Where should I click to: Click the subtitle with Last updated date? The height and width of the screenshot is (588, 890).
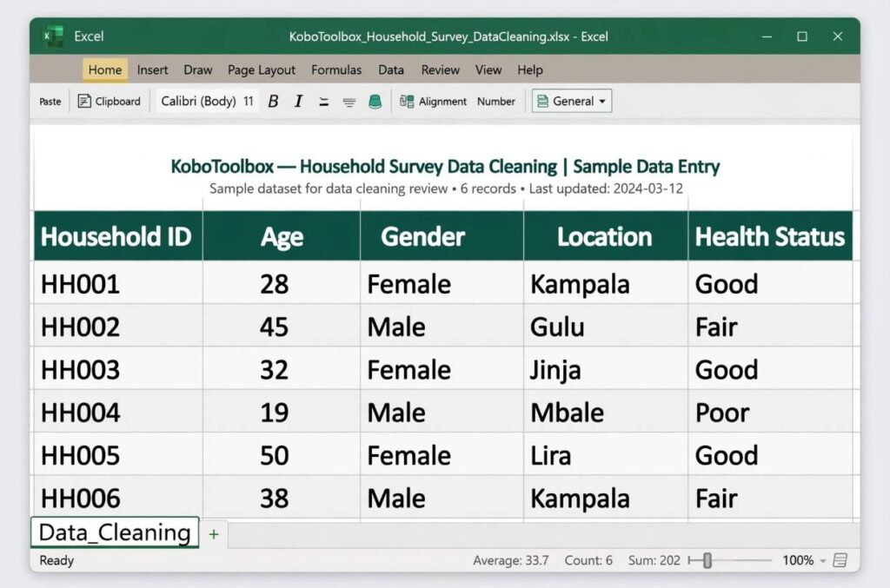tap(446, 188)
